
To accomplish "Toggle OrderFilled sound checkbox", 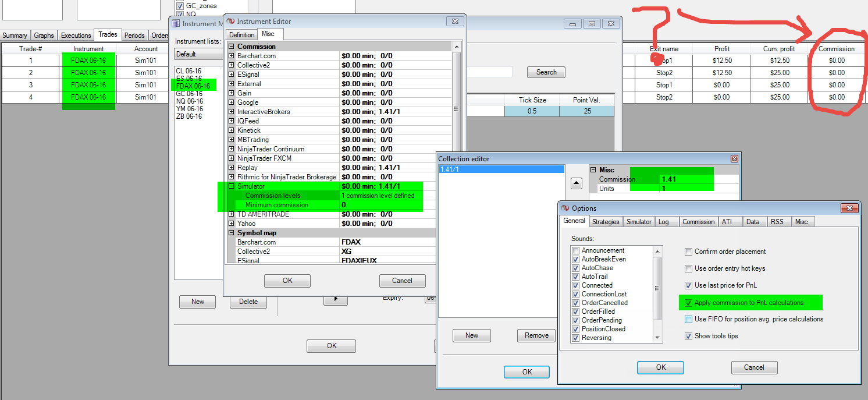I will pos(575,311).
